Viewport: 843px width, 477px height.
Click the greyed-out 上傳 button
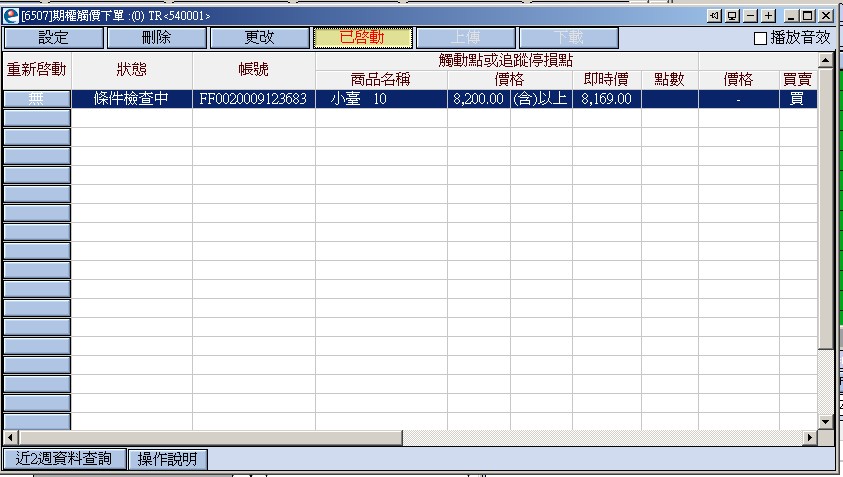(466, 38)
